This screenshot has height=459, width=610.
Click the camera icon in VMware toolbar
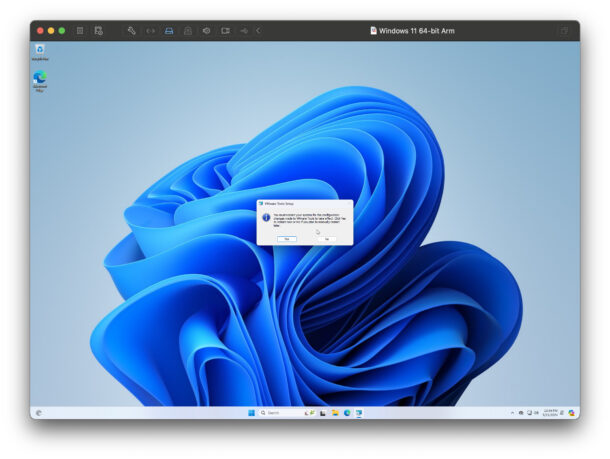click(225, 31)
